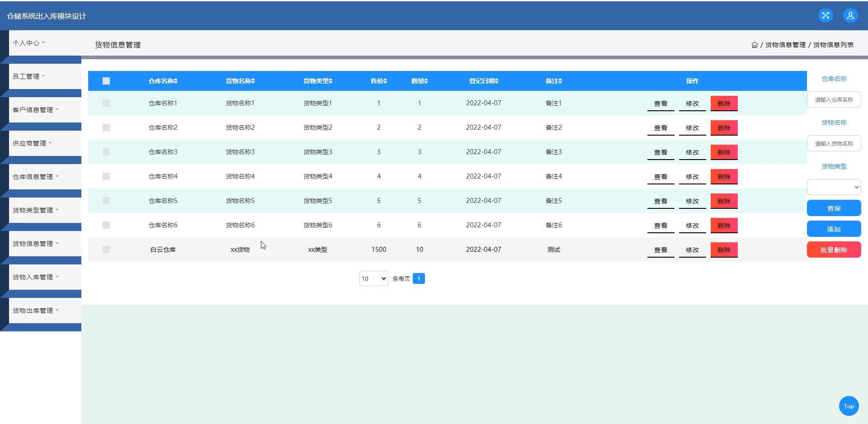Open the 货物类型 filter dropdown
The width and height of the screenshot is (868, 424).
(834, 187)
